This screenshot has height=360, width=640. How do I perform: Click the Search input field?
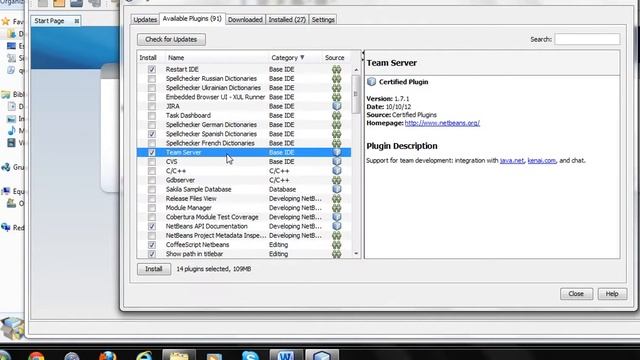coord(587,39)
